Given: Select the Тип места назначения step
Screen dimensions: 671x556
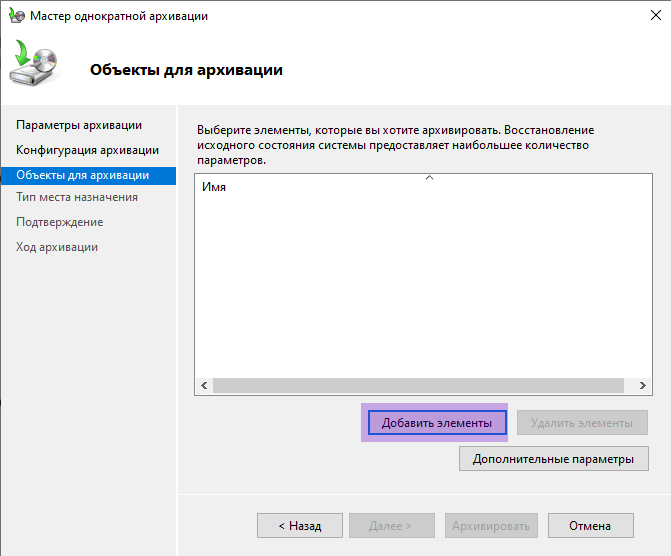Looking at the screenshot, I should [x=77, y=197].
